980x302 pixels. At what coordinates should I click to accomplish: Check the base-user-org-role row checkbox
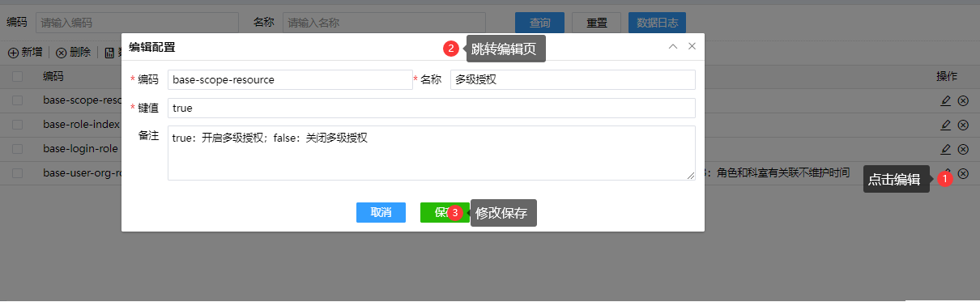(17, 172)
